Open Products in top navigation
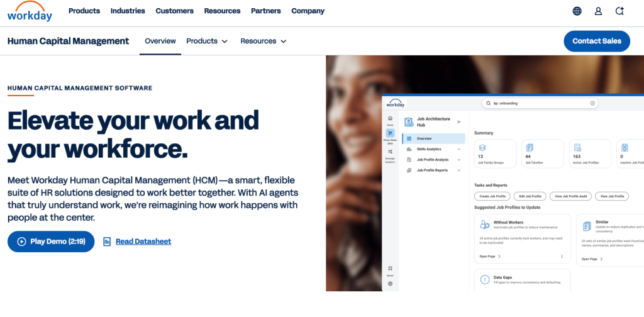Viewport: 644px width, 317px height. coord(84,11)
